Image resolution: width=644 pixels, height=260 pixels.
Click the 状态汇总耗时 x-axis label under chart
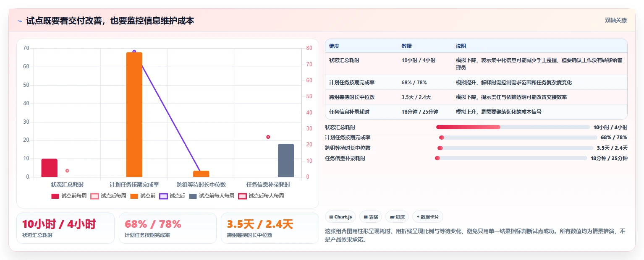67,185
